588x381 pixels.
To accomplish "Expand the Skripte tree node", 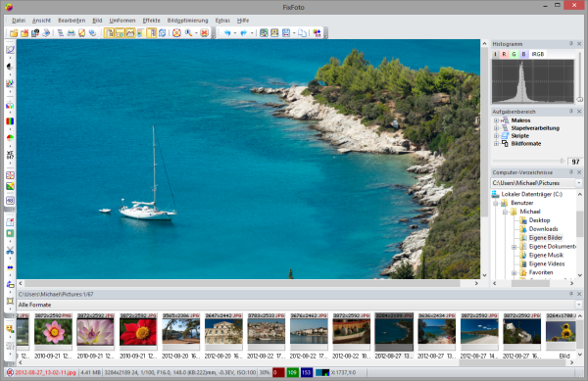I will 496,136.
